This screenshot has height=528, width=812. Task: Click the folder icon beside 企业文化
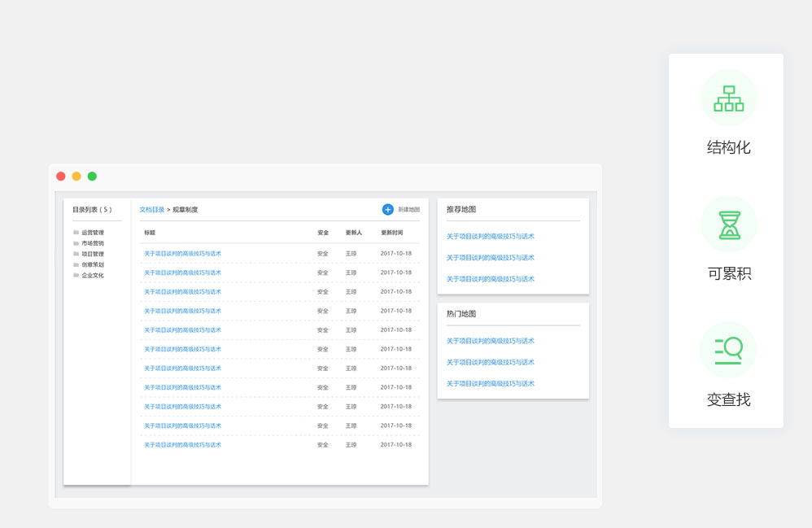(76, 275)
